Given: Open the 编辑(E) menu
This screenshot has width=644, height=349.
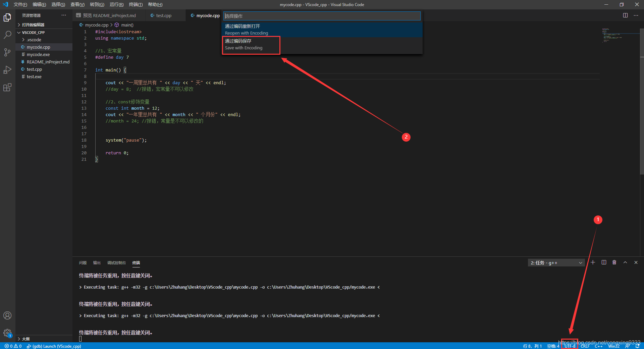Looking at the screenshot, I should (x=39, y=4).
